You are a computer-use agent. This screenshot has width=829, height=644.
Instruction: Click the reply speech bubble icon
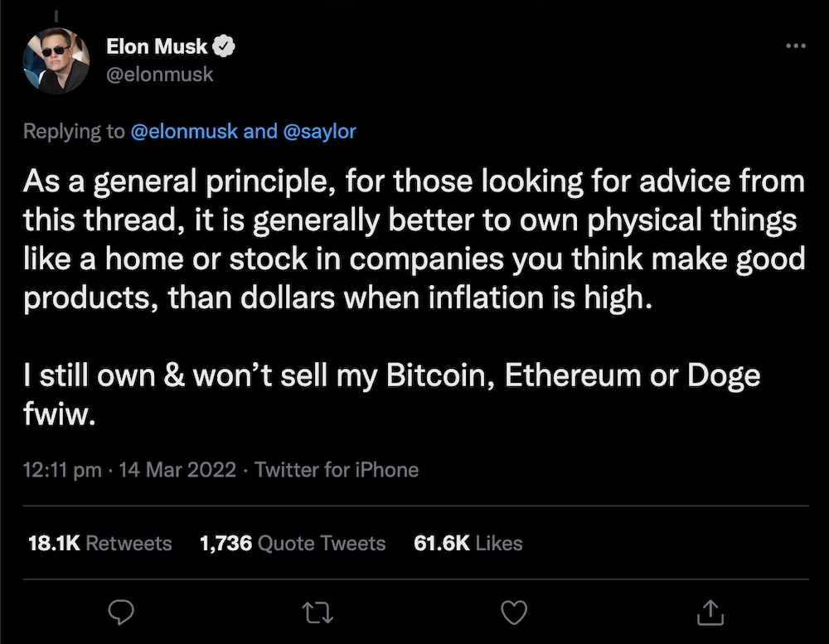[x=122, y=613]
